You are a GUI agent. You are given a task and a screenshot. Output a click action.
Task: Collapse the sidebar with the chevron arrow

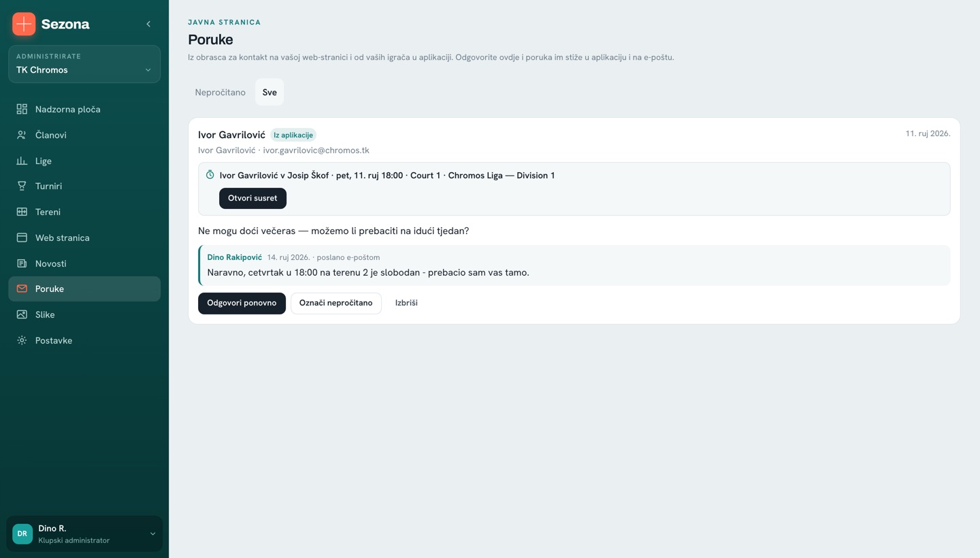(x=148, y=24)
